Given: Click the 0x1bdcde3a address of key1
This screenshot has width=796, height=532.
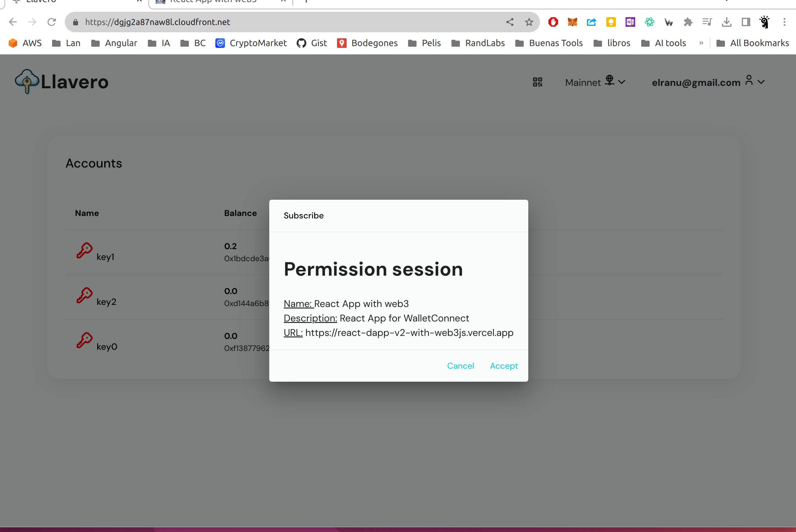Looking at the screenshot, I should 247,258.
